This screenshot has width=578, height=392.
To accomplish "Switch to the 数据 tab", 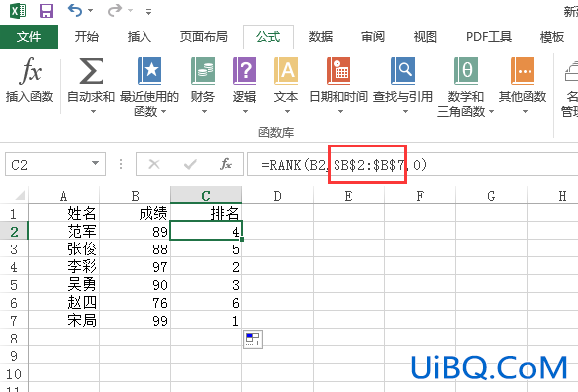I will (x=321, y=37).
